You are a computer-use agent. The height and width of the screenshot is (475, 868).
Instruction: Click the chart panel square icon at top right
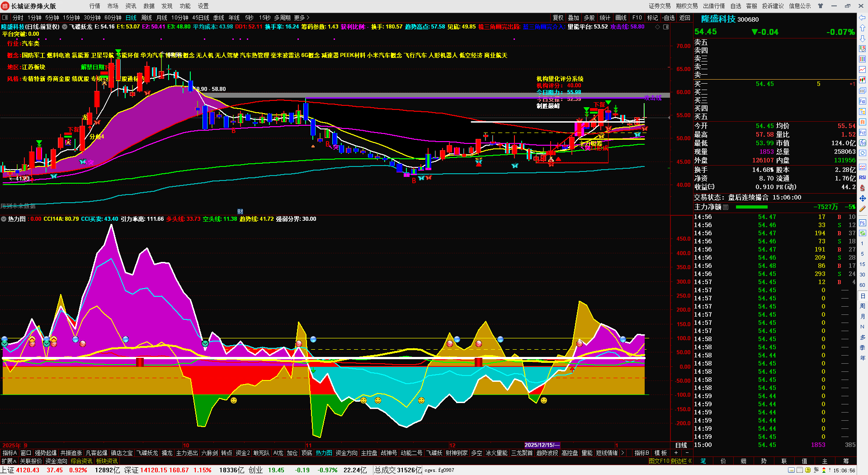tap(666, 27)
